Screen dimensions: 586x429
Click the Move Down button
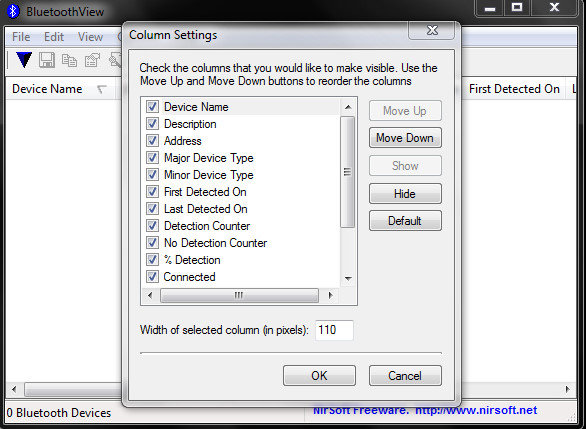[x=405, y=138]
